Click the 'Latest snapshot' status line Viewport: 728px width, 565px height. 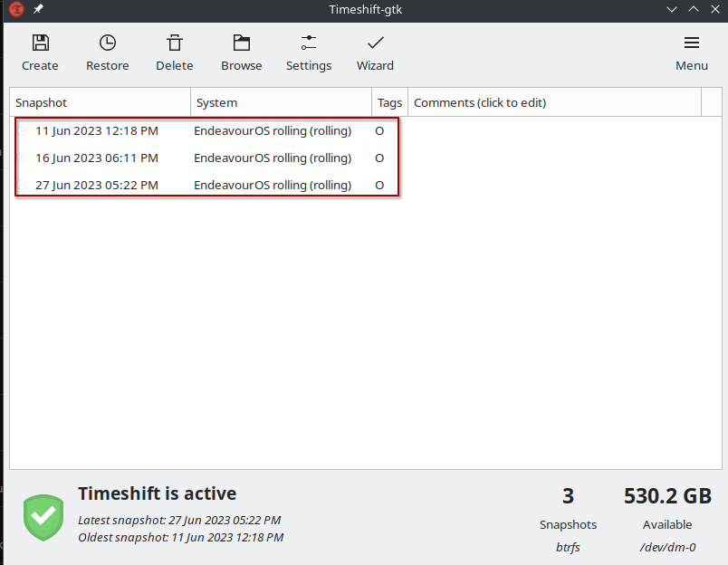179,520
